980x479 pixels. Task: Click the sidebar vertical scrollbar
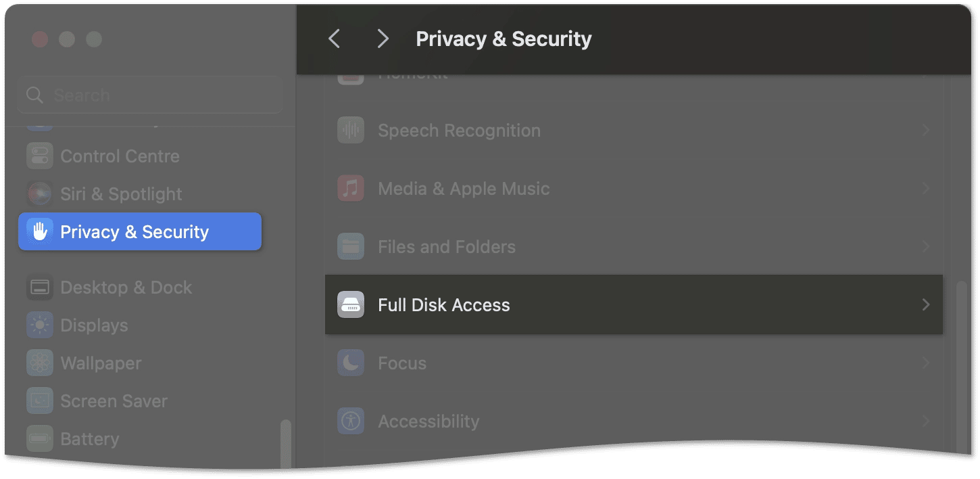click(286, 443)
